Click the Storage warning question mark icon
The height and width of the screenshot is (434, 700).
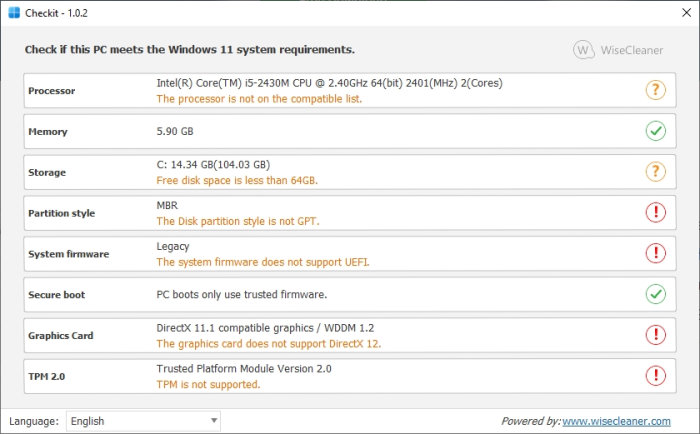(655, 172)
